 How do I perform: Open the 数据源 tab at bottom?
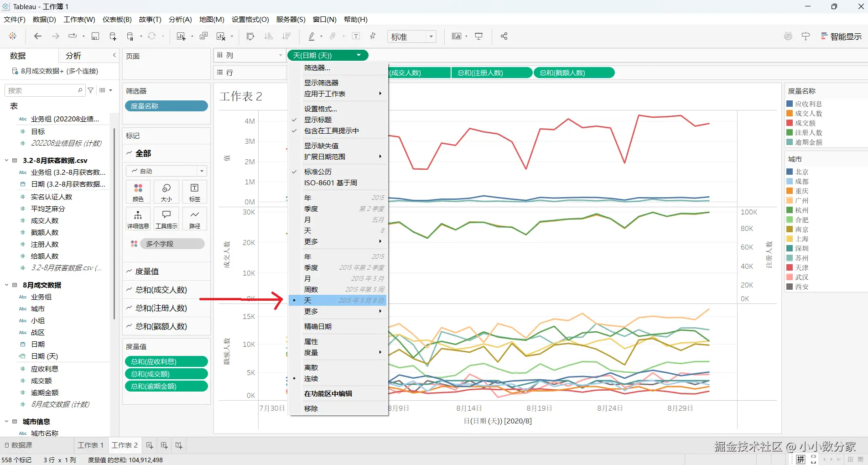(18, 445)
